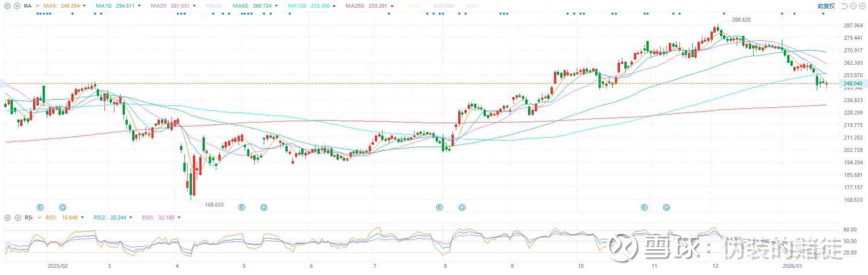Remove the RSI indicator with its X icon
868x275 pixels.
pos(17,218)
